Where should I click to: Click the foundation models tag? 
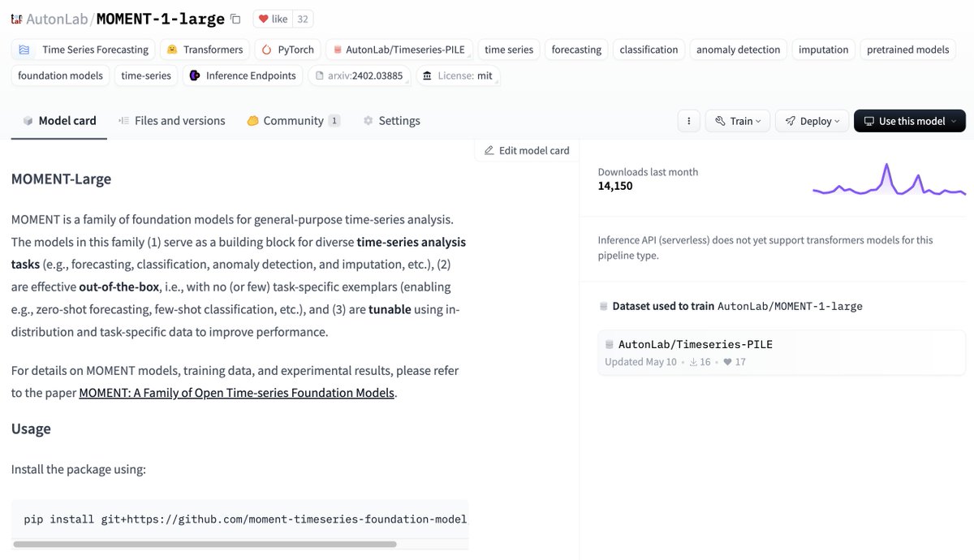(x=61, y=75)
